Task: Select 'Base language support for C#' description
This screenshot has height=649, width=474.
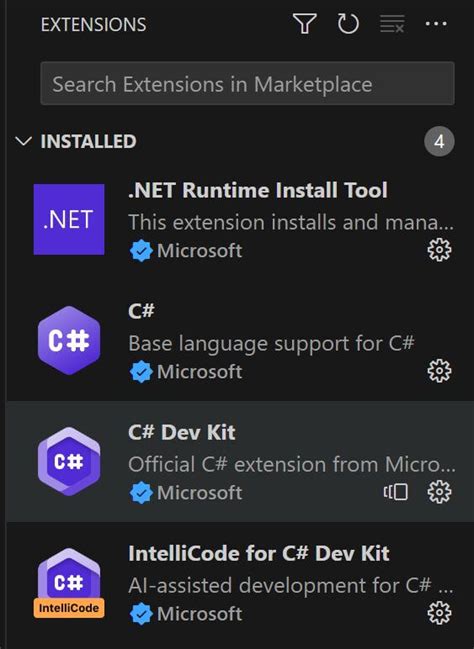Action: tap(272, 343)
